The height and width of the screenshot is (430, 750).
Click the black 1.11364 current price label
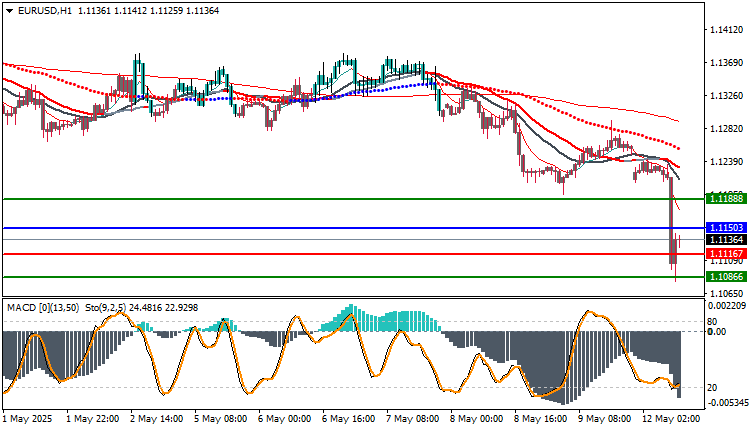pos(726,240)
